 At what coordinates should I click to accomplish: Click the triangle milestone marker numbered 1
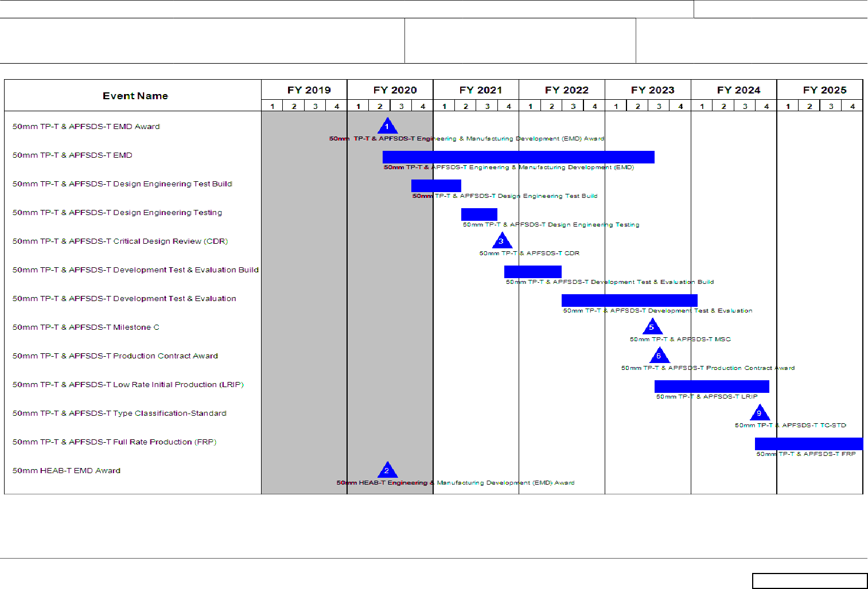(387, 127)
